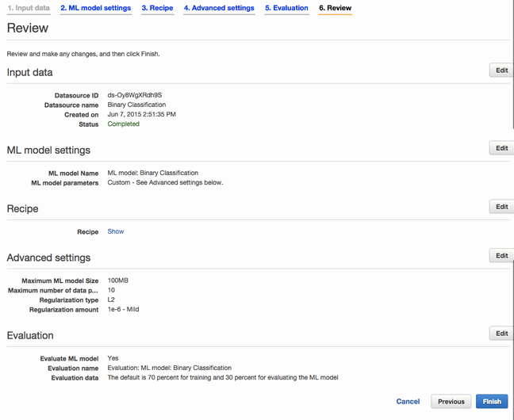Screen dimensions: 514x420
Task: Cancel the ML model wizard
Action: 408,401
